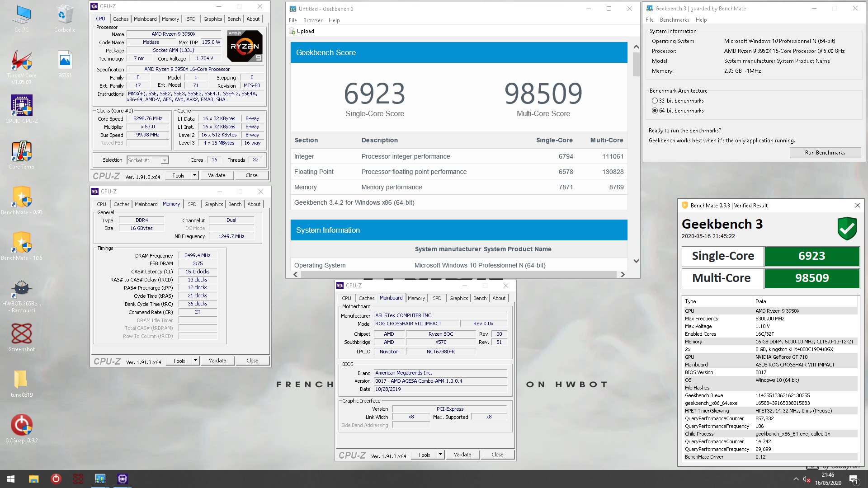Switch to Caches tab in top CPU-Z
The width and height of the screenshot is (868, 488).
(121, 19)
